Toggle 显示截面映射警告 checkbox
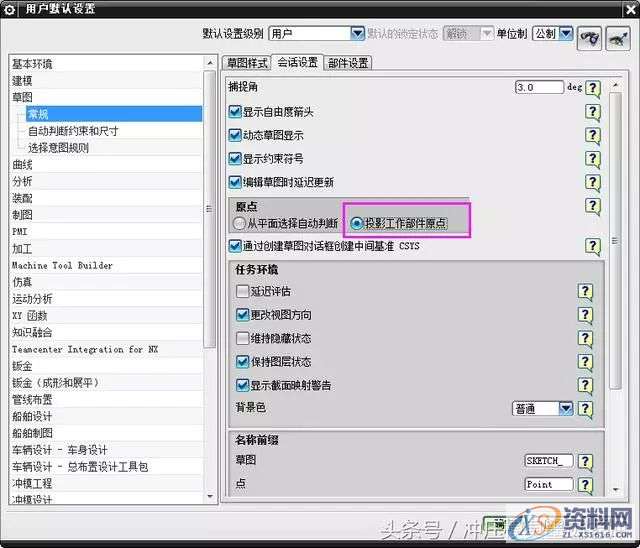The height and width of the screenshot is (548, 640). pos(242,385)
